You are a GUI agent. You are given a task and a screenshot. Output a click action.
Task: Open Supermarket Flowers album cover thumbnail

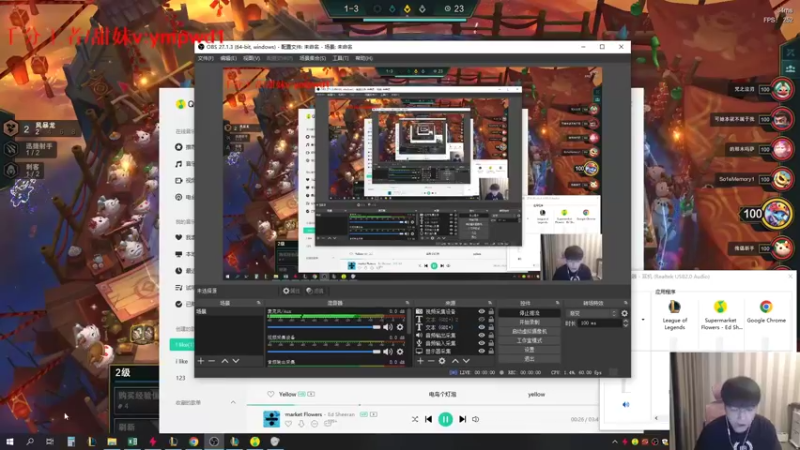tap(271, 419)
